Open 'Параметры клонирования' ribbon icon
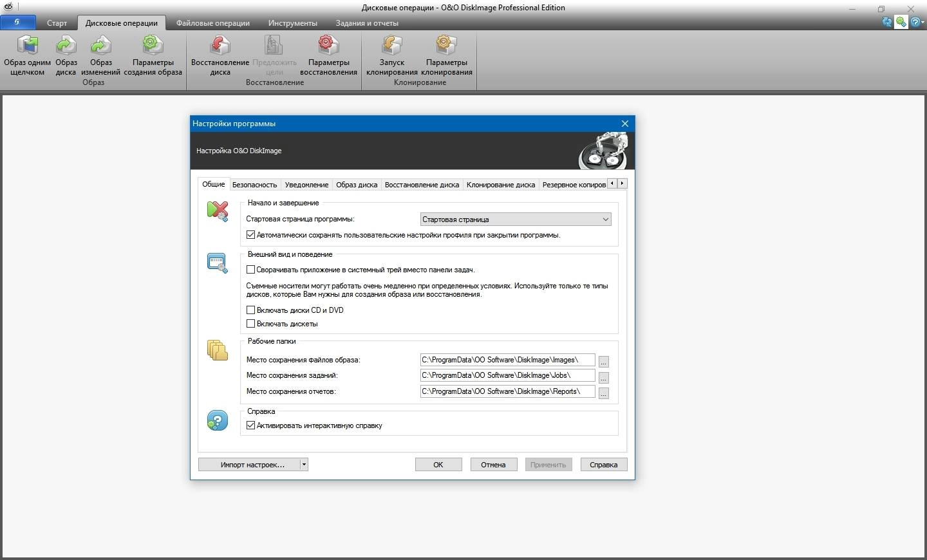The image size is (927, 560). click(x=446, y=45)
